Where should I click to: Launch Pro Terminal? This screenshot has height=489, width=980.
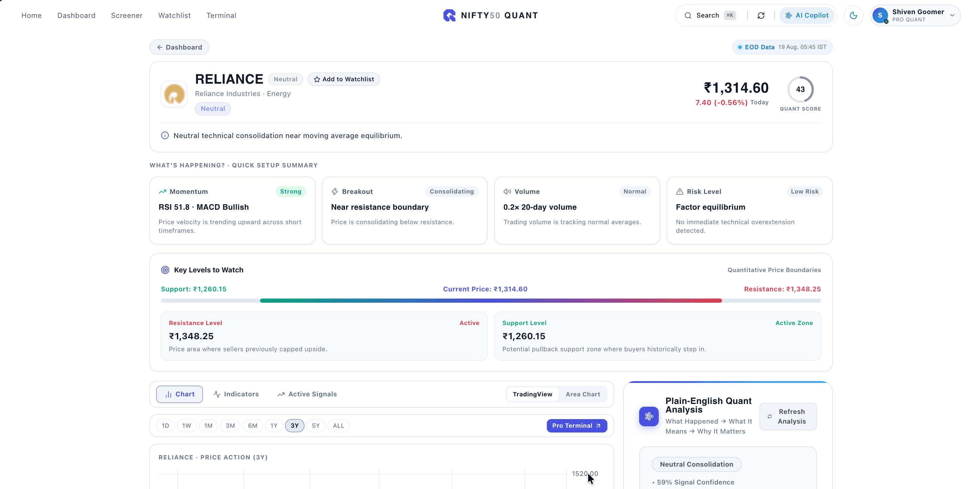tap(577, 425)
